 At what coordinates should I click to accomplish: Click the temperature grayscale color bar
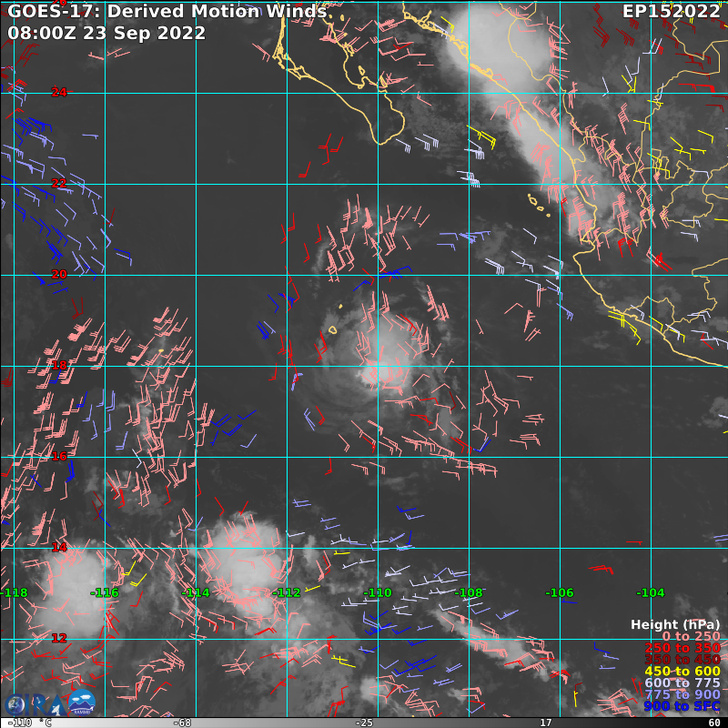(x=364, y=723)
